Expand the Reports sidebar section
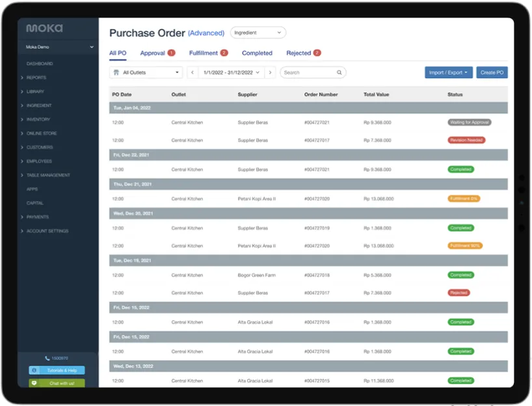Screen dimensions: 532x406 pyautogui.click(x=36, y=78)
